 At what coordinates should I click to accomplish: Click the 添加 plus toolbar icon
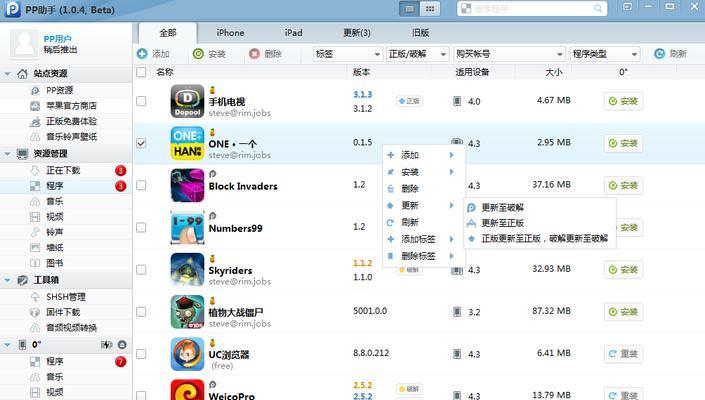click(142, 54)
